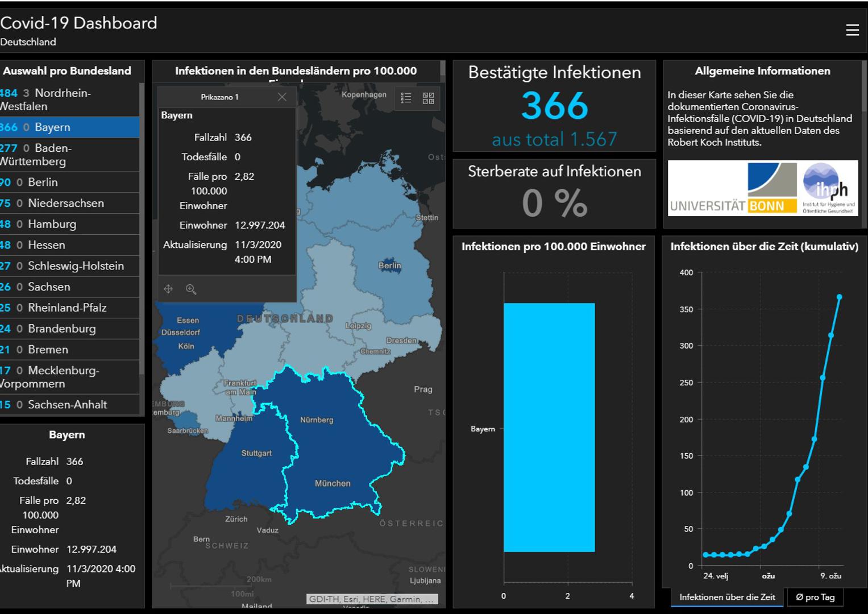868x614 pixels.
Task: Click the Bayern bar in the bar chart
Action: click(549, 428)
